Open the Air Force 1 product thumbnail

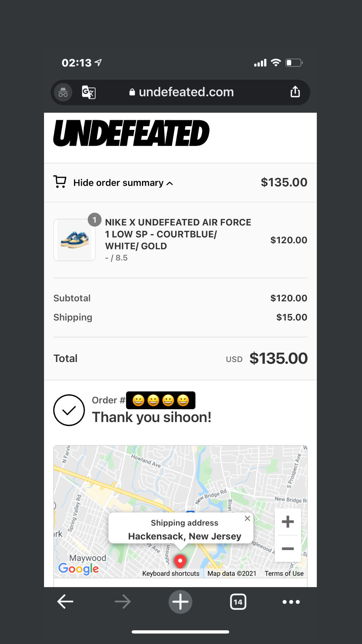[x=74, y=240]
